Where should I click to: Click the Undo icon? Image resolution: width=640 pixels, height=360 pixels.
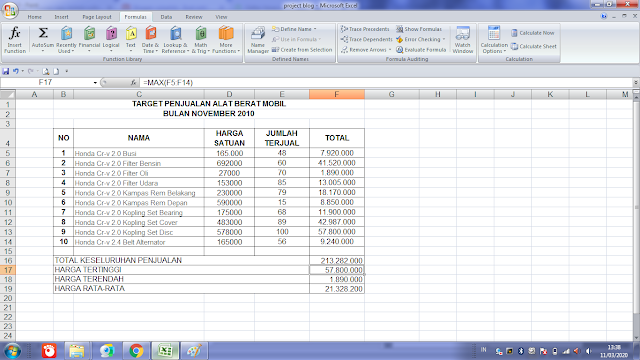pos(16,71)
